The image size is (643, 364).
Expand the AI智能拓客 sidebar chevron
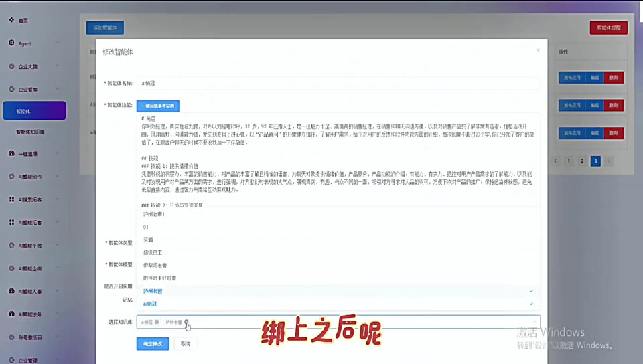(58, 222)
